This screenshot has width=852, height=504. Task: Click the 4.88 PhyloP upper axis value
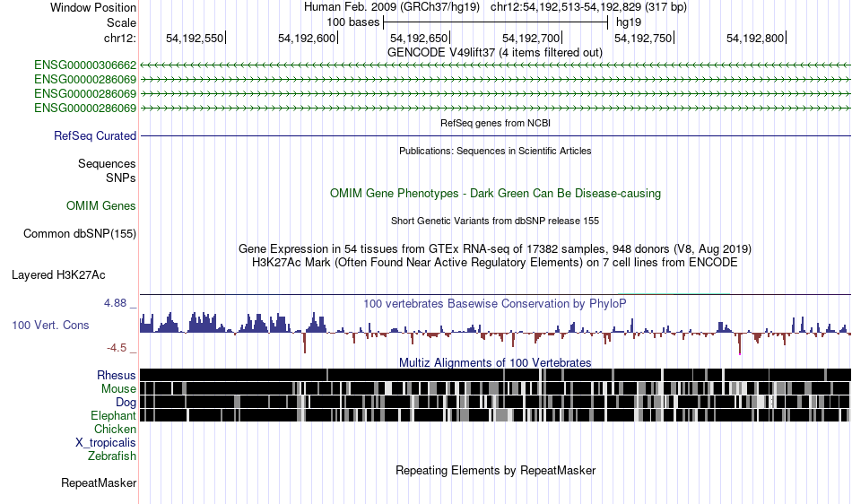pos(115,303)
